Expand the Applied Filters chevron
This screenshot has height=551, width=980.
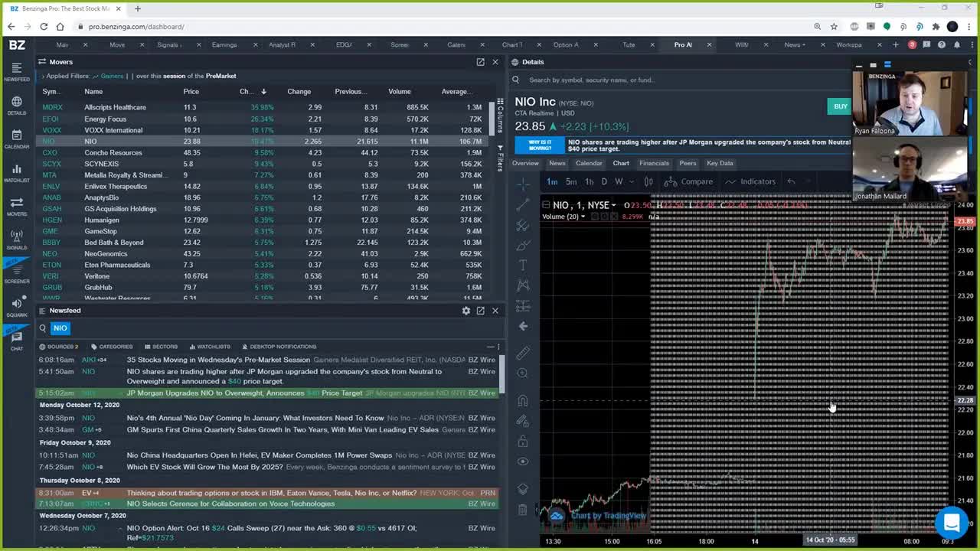(x=42, y=77)
